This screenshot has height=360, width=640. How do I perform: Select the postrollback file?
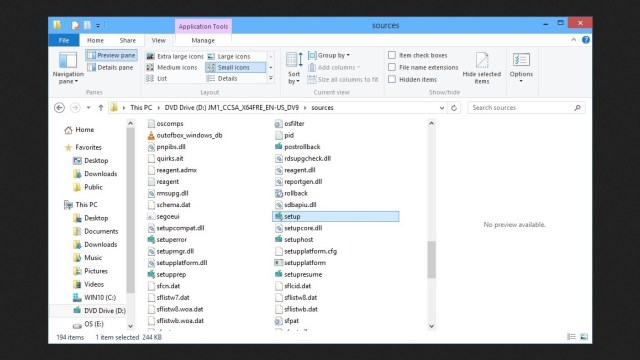tap(298, 147)
